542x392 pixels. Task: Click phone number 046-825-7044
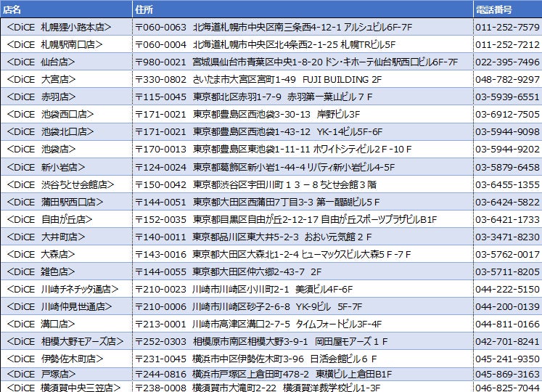point(507,388)
